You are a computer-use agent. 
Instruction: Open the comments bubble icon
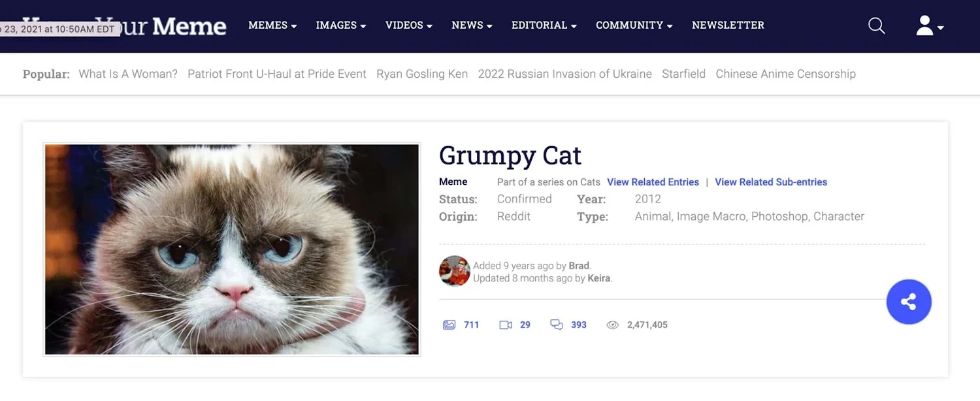[x=557, y=325]
